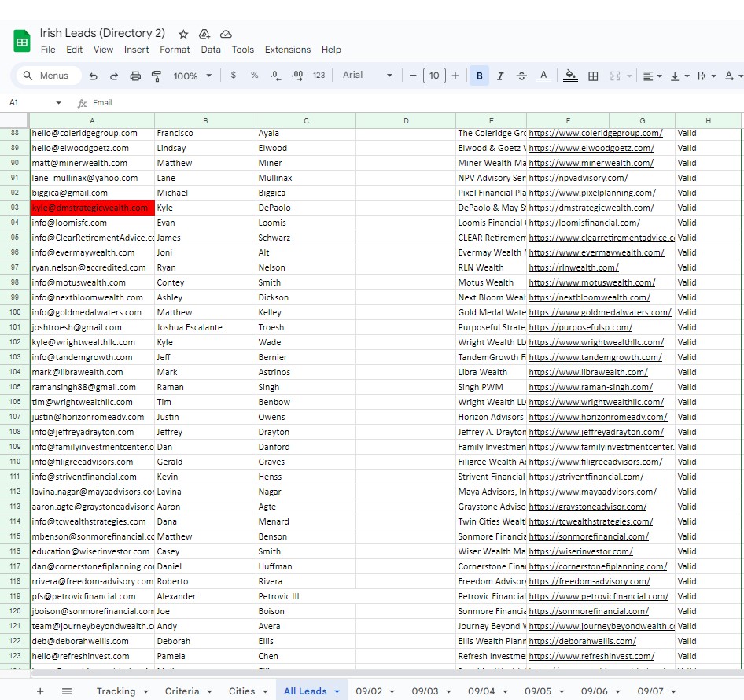The image size is (744, 700).
Task: Open the View menu
Action: point(103,50)
